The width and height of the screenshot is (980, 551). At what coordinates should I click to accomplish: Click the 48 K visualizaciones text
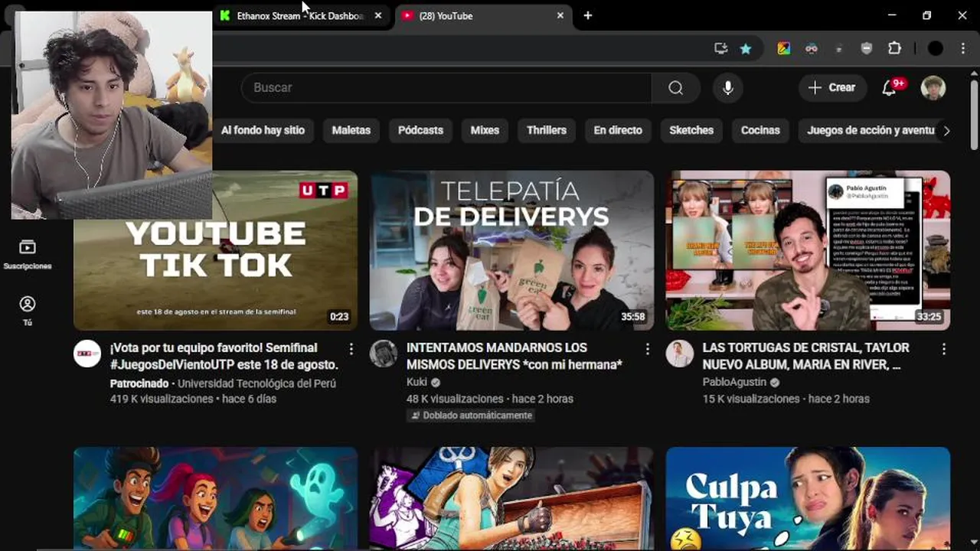click(455, 399)
